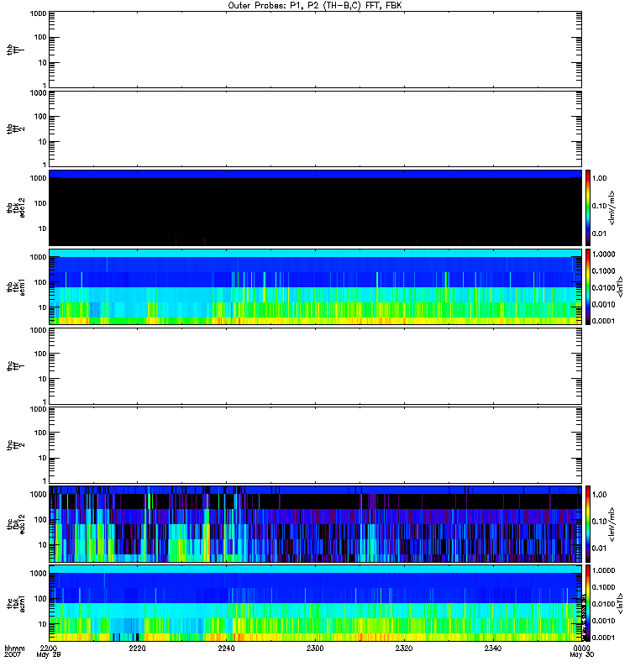Click the 'thc fff 1' axis label
Image resolution: width=630 pixels, height=672 pixels.
pos(15,366)
